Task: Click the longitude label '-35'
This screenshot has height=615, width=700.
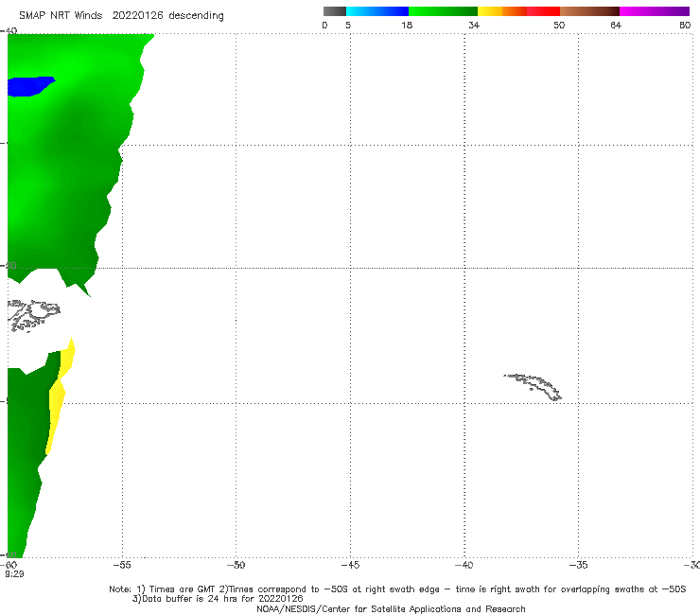Action: point(578,565)
